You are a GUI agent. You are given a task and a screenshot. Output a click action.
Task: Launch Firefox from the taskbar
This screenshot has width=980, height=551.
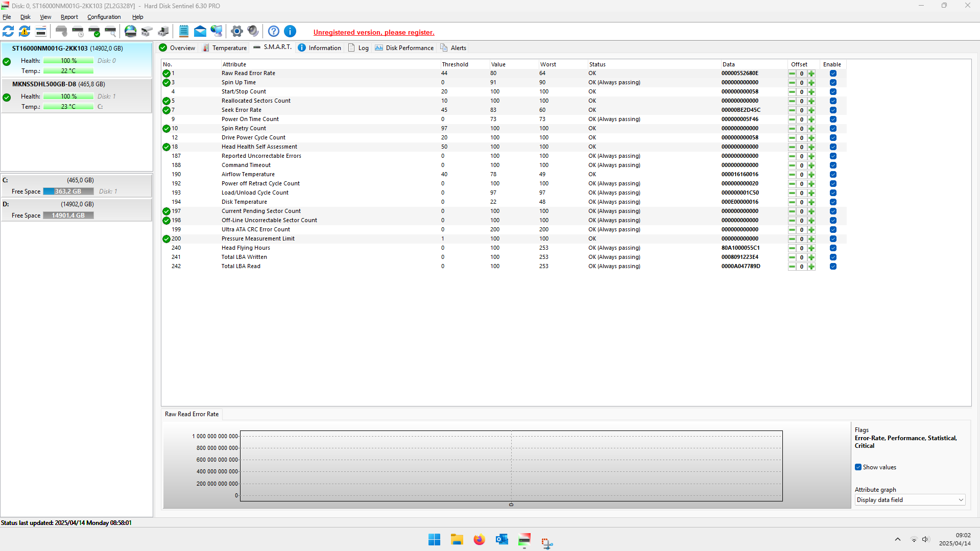pyautogui.click(x=480, y=540)
